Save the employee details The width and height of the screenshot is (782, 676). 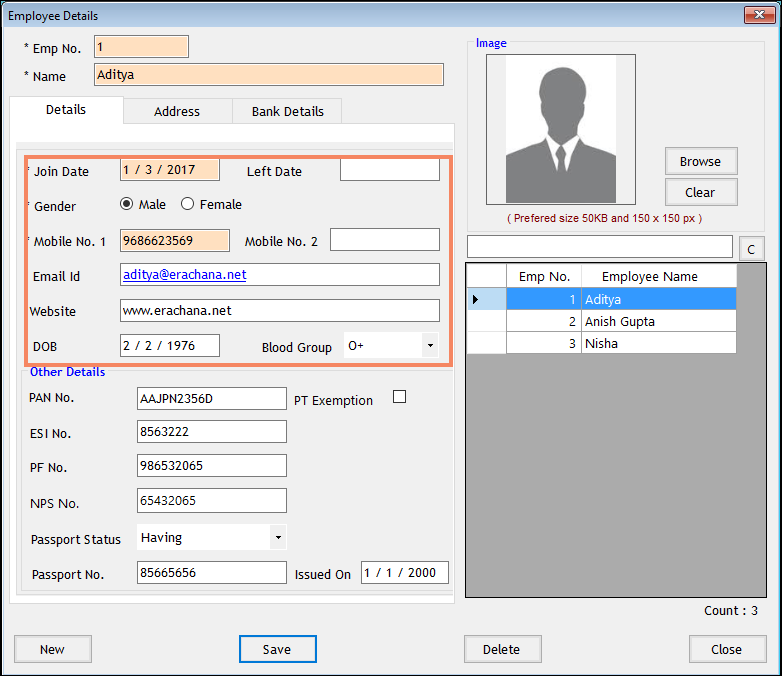click(277, 649)
